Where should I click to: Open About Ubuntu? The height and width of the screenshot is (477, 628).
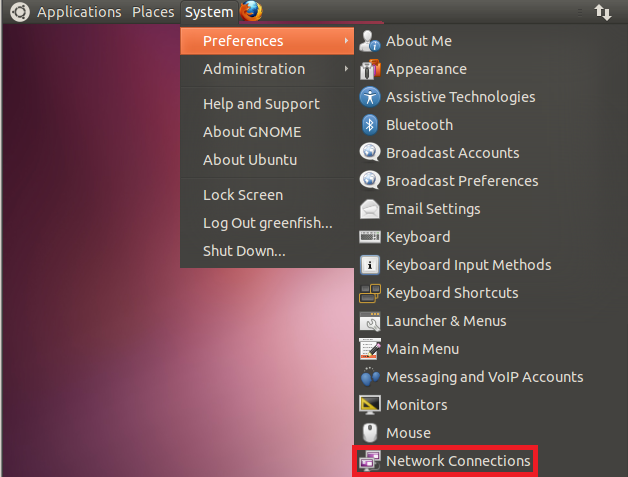click(x=267, y=160)
